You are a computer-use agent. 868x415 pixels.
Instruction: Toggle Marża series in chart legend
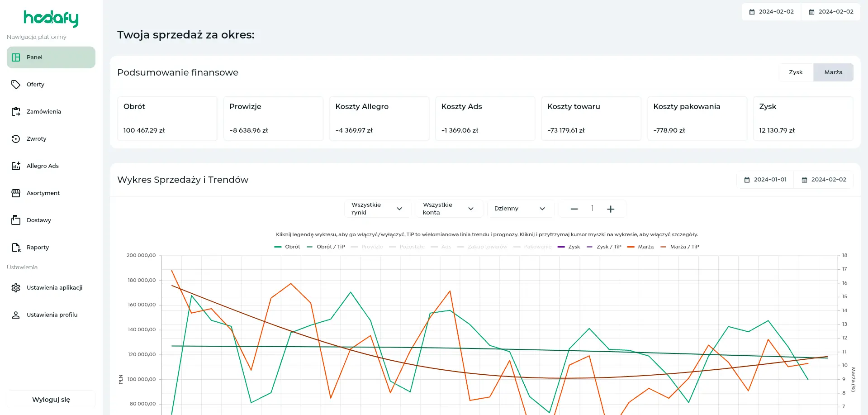pyautogui.click(x=640, y=247)
